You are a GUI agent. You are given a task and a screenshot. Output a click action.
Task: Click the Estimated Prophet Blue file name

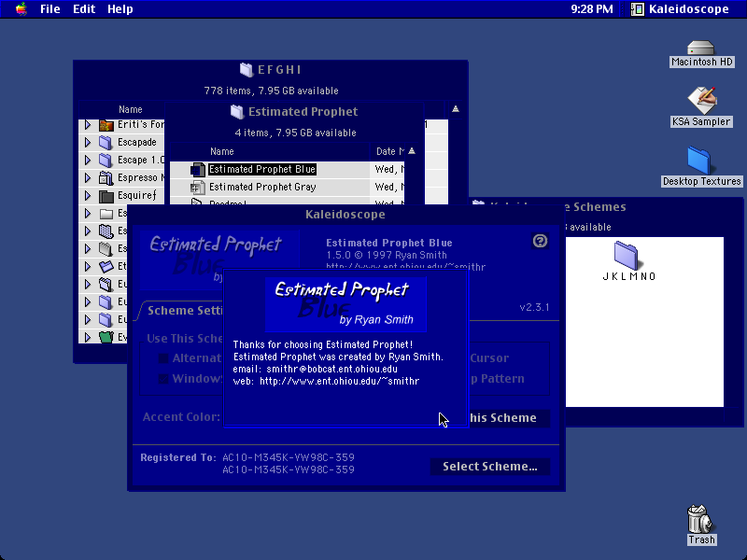coord(262,170)
